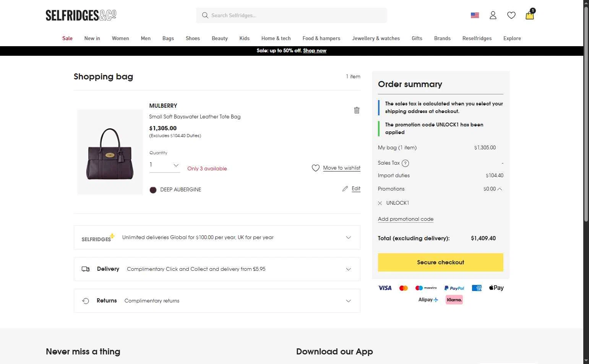Click the $1,409.40 total amount
The width and height of the screenshot is (589, 364).
click(483, 238)
